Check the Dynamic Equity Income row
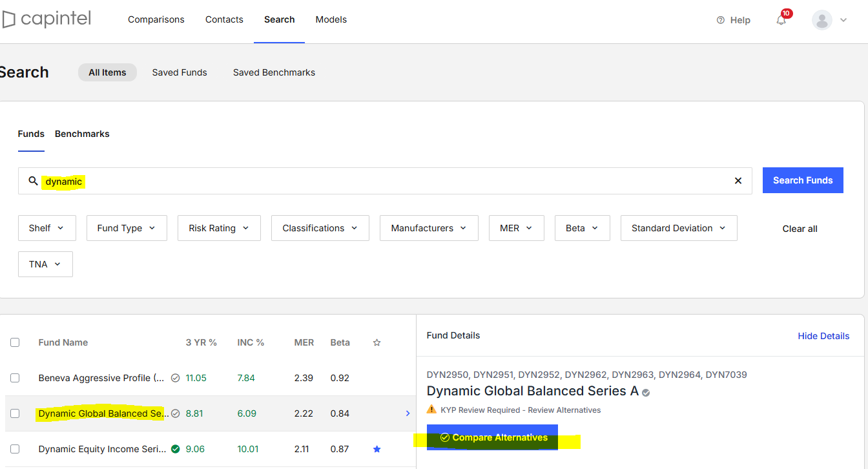The height and width of the screenshot is (469, 868). coord(15,449)
